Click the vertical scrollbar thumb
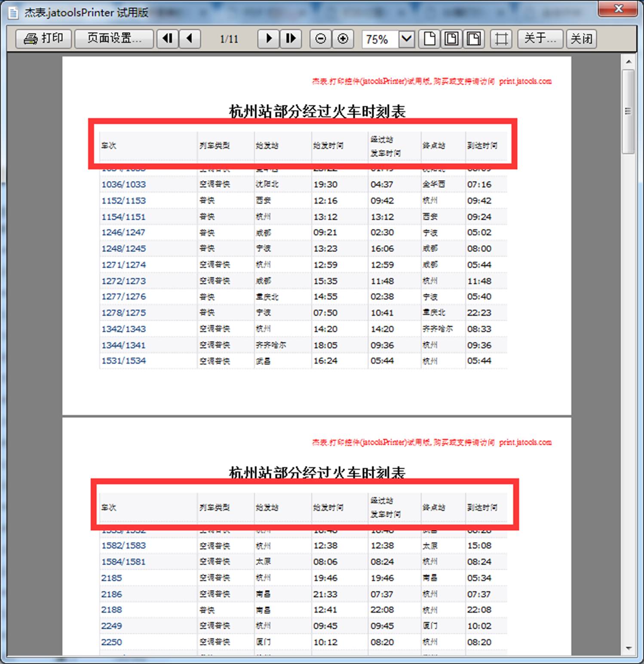 (x=629, y=111)
